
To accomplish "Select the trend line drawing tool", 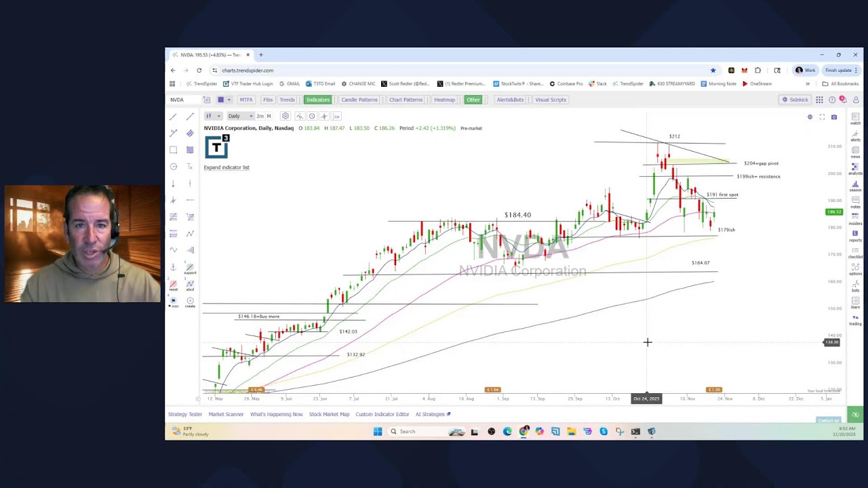I will pyautogui.click(x=173, y=117).
